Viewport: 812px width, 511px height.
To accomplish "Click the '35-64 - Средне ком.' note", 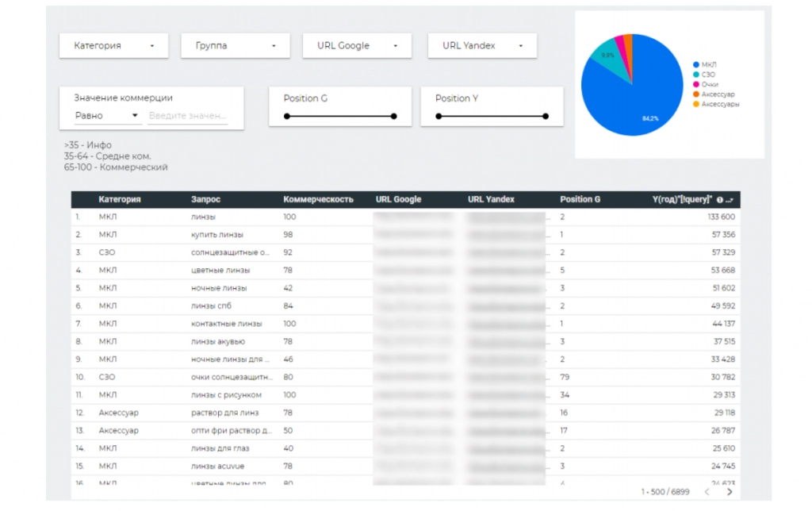I will point(107,156).
